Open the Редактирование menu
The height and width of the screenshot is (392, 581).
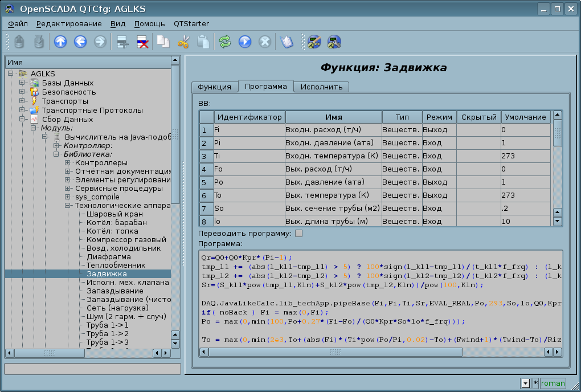[69, 24]
